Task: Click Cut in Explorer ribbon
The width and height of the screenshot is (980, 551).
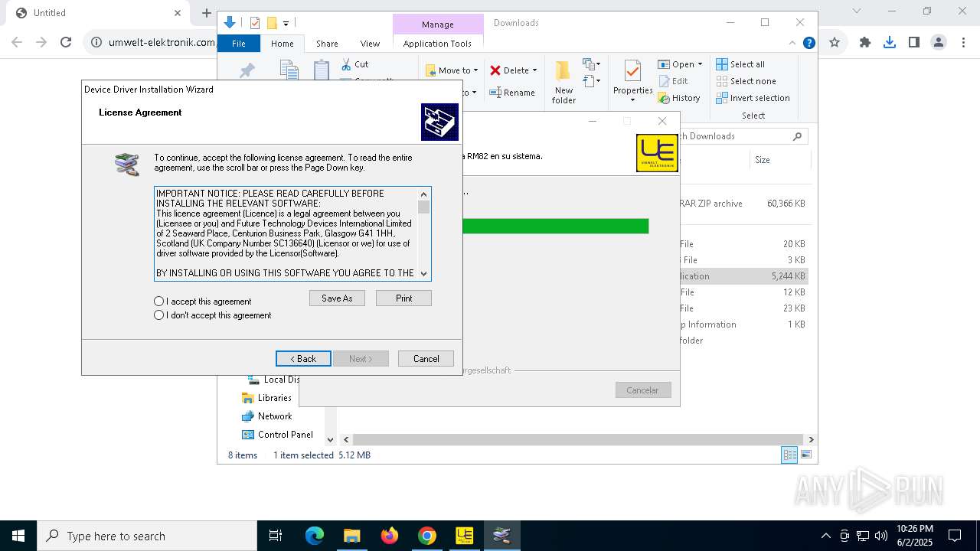Action: click(x=355, y=64)
